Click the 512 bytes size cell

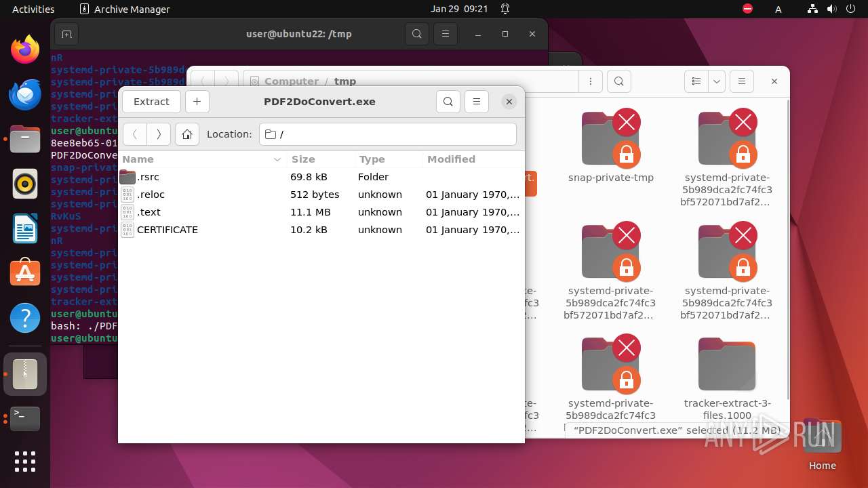coord(315,195)
